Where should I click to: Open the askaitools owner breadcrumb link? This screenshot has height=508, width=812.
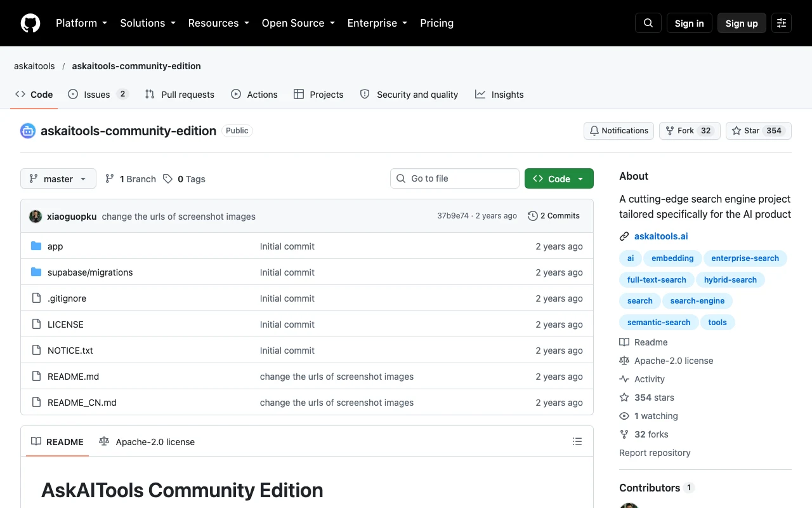click(34, 66)
